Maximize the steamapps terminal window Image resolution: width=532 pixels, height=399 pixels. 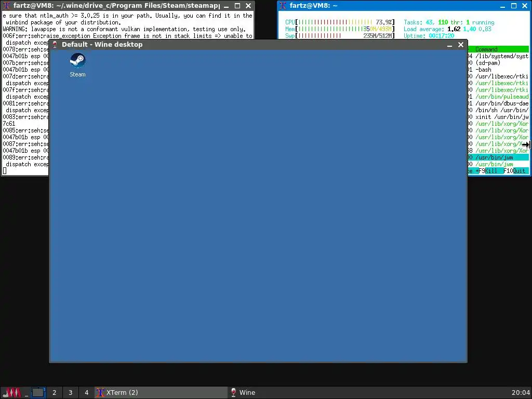(237, 6)
